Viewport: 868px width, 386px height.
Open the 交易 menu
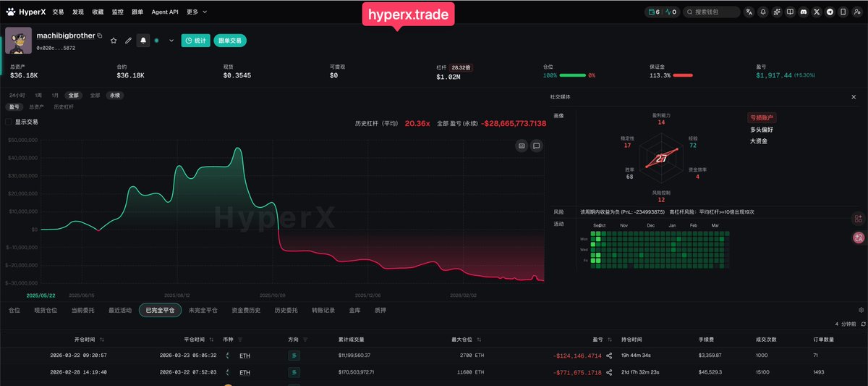[x=58, y=12]
